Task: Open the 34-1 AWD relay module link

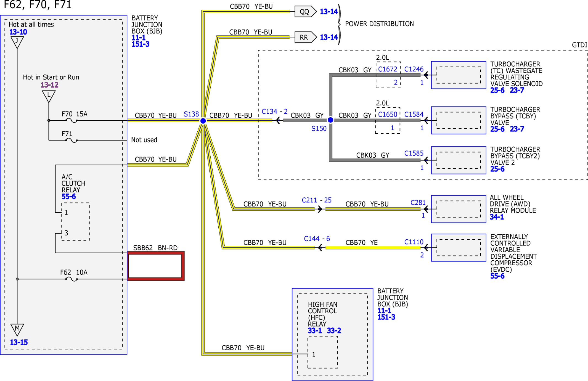Action: [497, 217]
